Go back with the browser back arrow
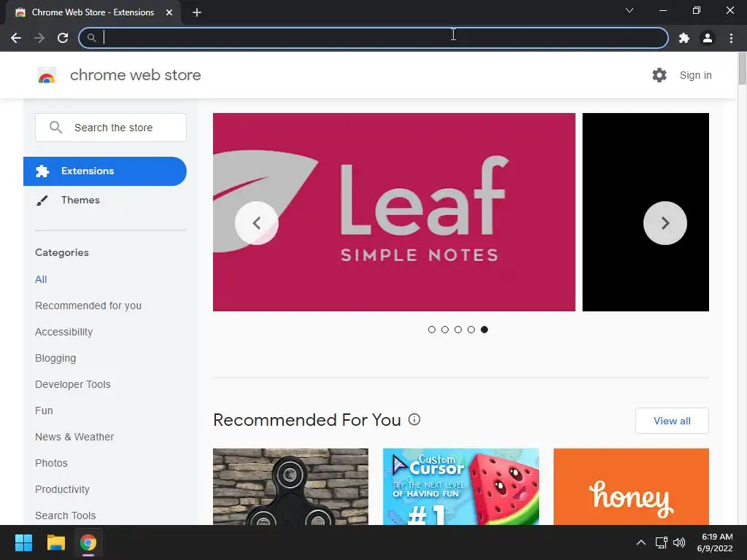The width and height of the screenshot is (747, 560). tap(16, 38)
